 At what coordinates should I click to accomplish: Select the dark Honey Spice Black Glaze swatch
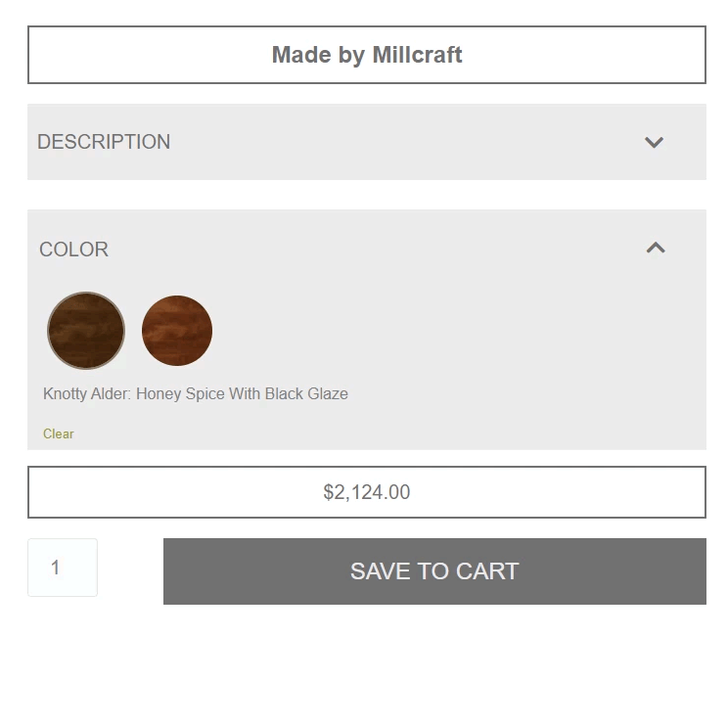86,331
